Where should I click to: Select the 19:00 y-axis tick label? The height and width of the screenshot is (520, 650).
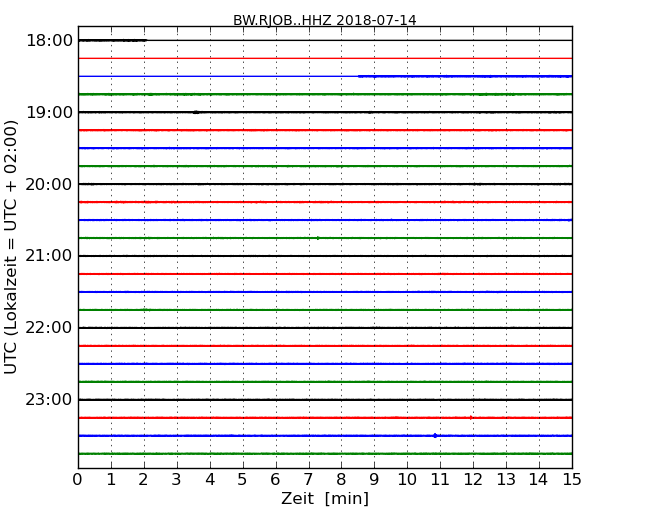(49, 112)
